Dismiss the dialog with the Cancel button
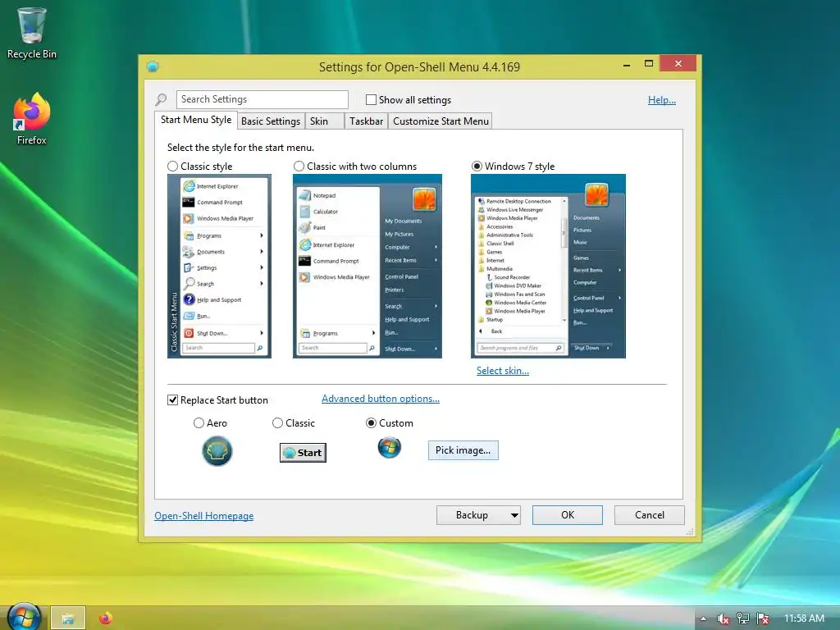The image size is (840, 630). coord(650,515)
